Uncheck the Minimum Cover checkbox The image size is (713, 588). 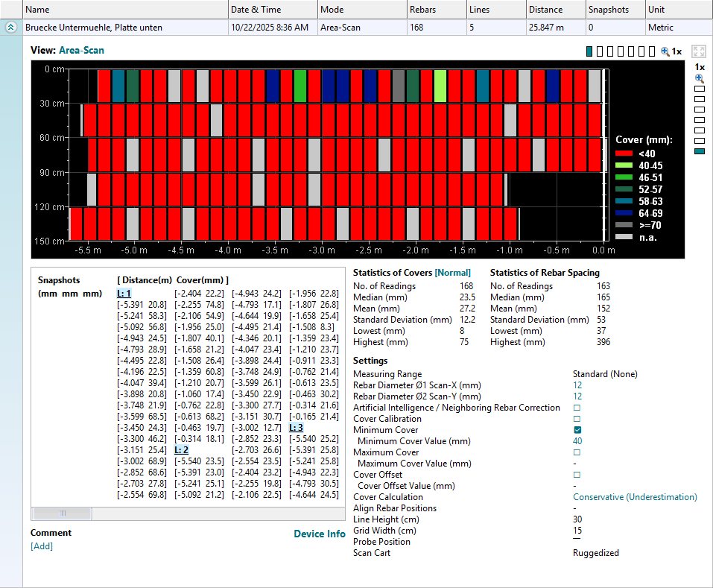click(577, 430)
